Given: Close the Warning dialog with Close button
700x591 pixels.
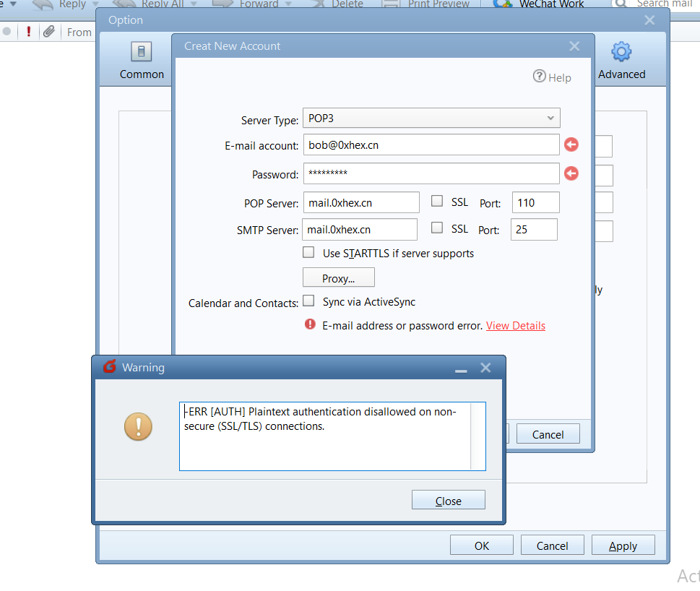Looking at the screenshot, I should click(448, 501).
